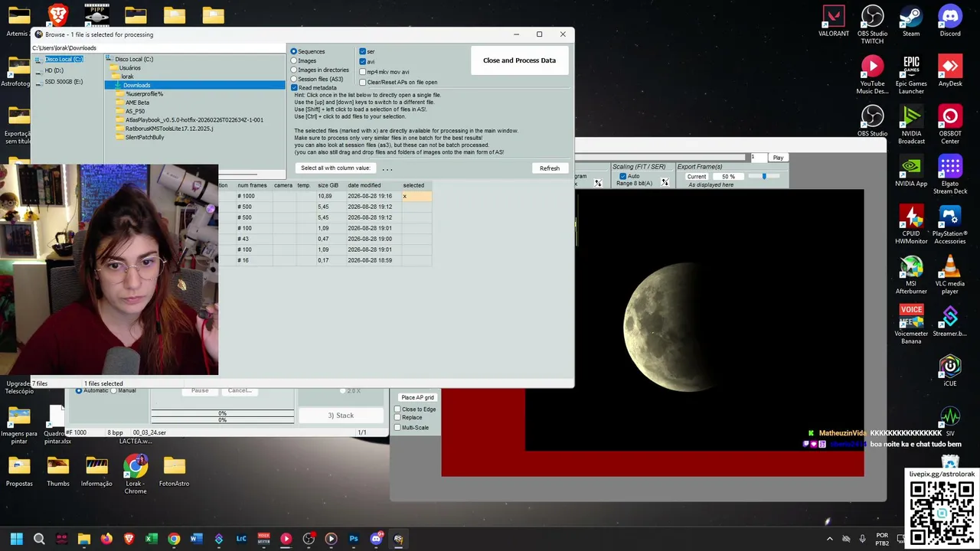Open %userprofile% folder in tree
This screenshot has height=551, width=980.
pos(144,93)
